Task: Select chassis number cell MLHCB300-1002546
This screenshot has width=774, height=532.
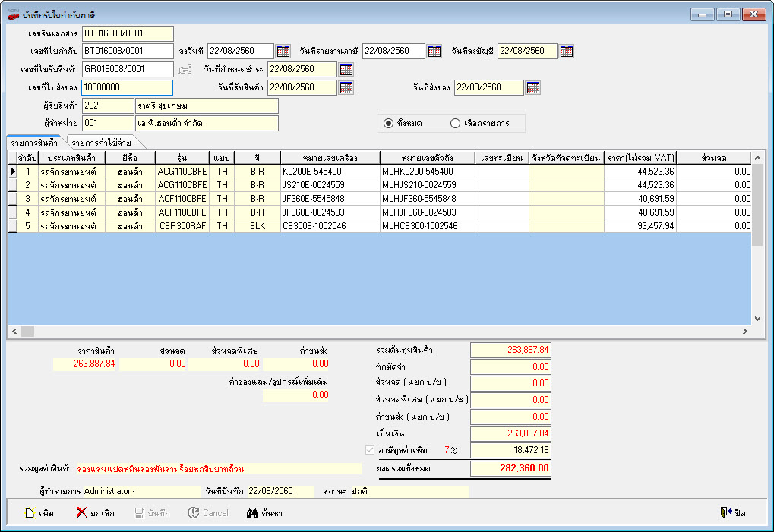Action: pos(428,226)
